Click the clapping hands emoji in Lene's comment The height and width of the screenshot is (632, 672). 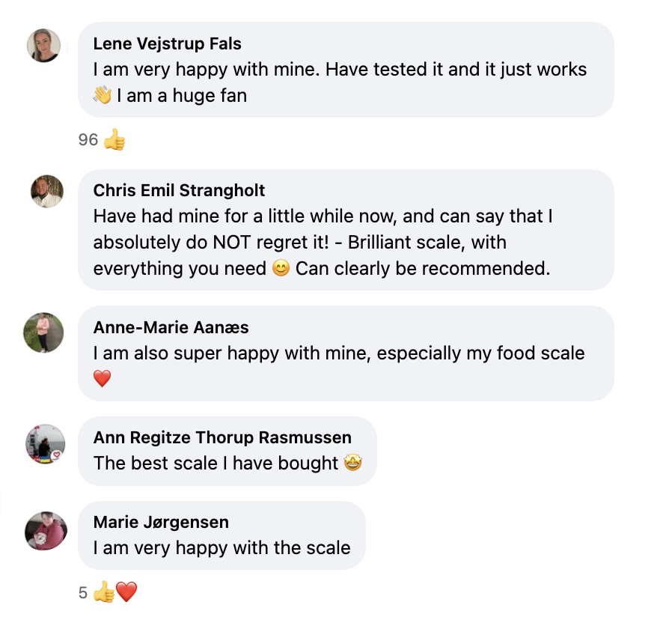click(102, 94)
